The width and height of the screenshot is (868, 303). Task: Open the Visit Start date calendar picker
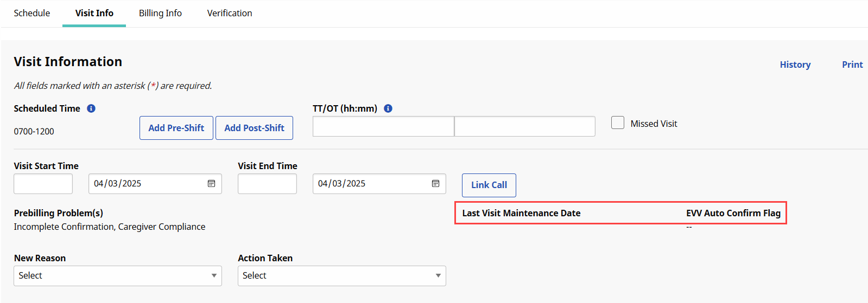(x=211, y=184)
